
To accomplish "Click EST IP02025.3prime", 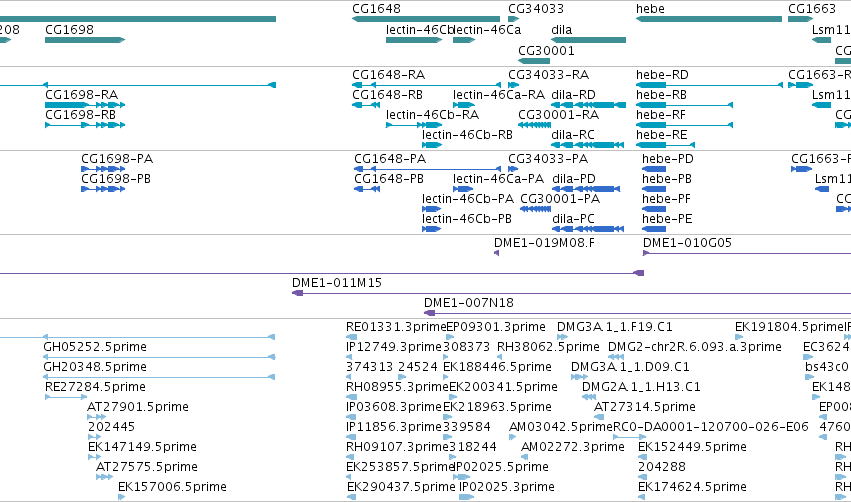I will click(466, 497).
